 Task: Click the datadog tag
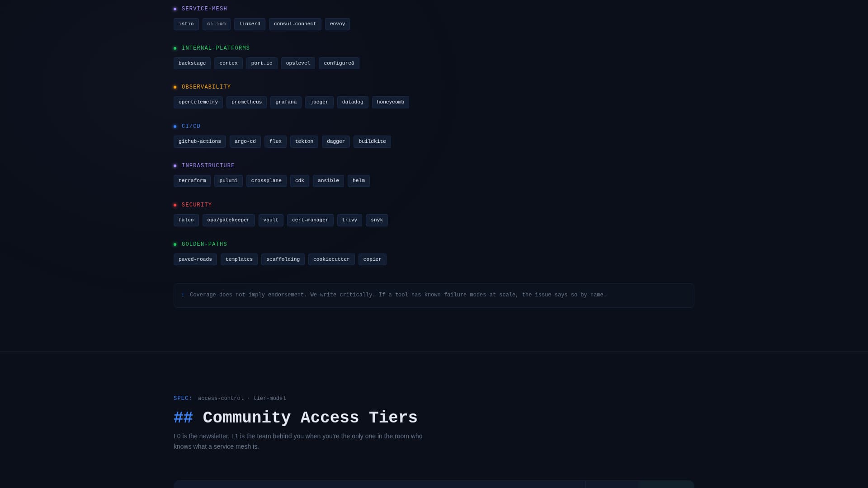353,102
